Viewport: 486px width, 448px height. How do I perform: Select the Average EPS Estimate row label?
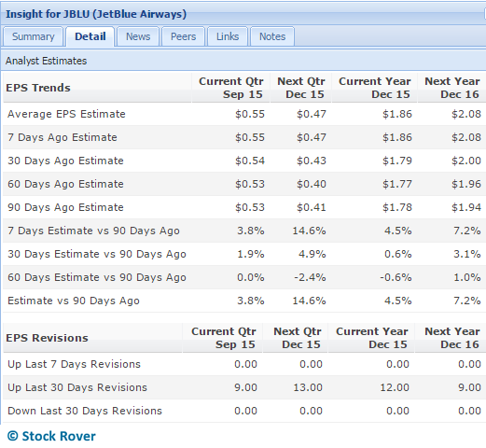[66, 114]
